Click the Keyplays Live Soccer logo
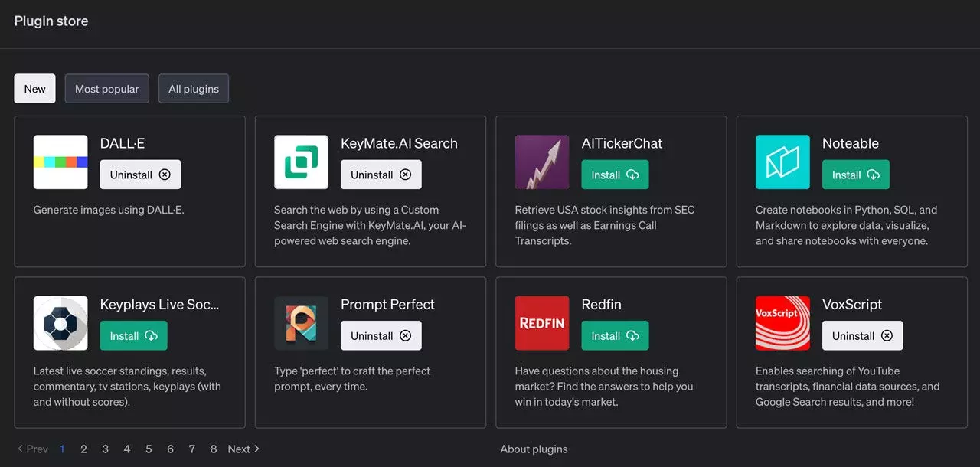 [60, 323]
